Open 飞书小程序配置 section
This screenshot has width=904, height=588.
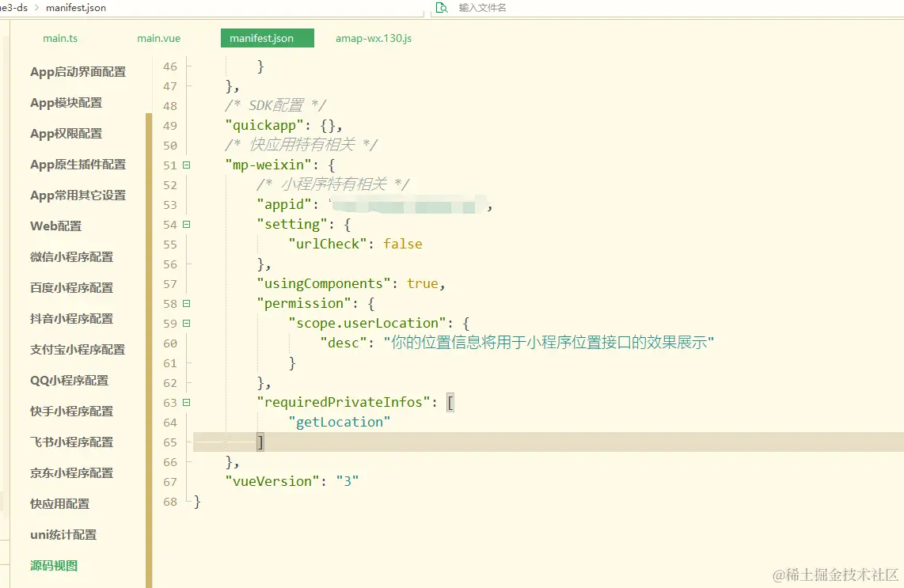point(71,442)
